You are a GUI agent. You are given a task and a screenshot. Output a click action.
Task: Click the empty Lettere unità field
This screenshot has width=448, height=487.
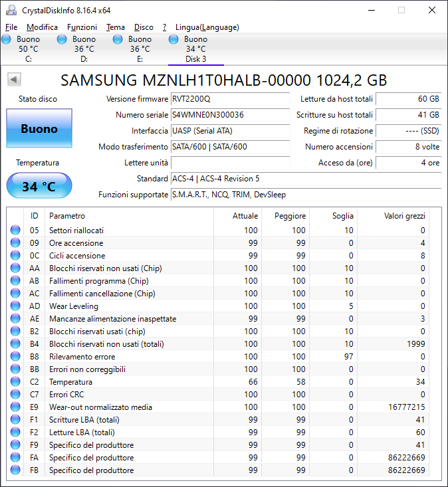pos(230,163)
